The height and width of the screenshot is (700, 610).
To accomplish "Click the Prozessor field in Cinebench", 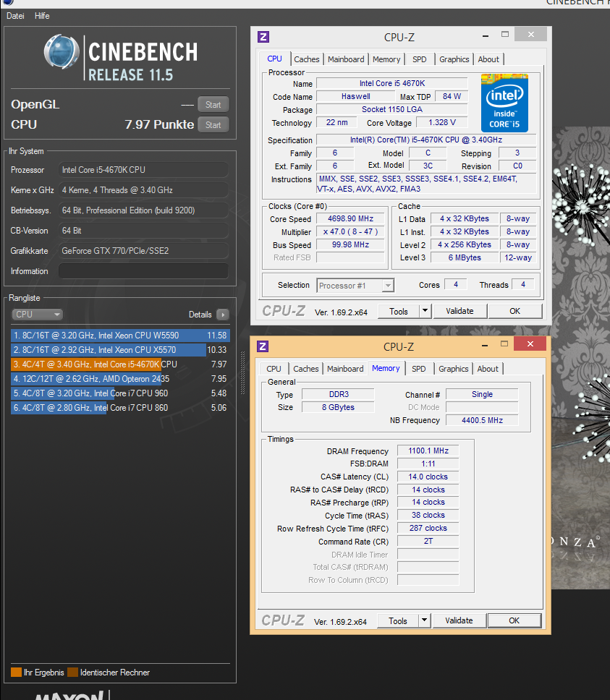I will [143, 170].
